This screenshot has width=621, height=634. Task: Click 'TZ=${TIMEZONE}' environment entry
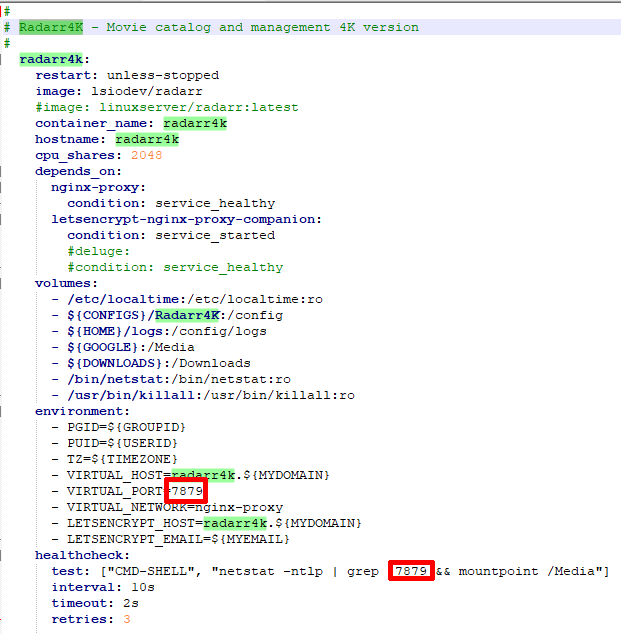click(122, 459)
